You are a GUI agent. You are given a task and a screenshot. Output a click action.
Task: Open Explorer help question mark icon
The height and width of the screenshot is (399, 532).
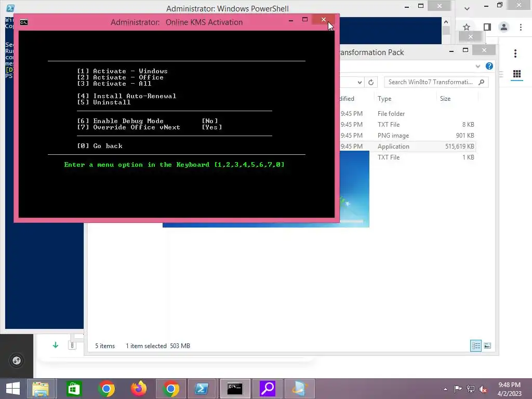point(489,66)
